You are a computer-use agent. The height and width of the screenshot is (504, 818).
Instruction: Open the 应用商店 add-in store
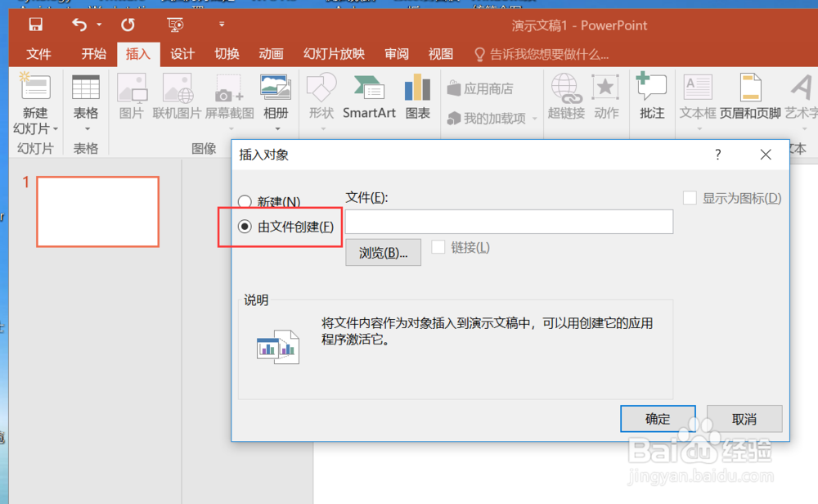(x=480, y=88)
